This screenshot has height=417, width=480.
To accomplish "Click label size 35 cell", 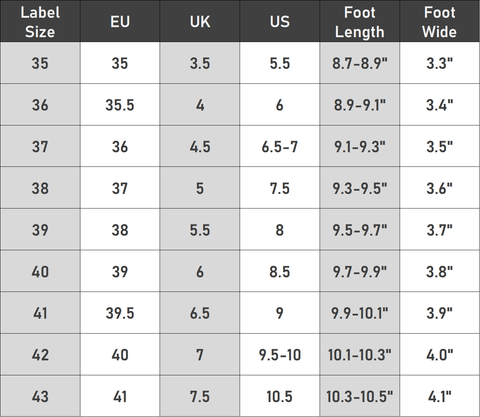I will (40, 63).
